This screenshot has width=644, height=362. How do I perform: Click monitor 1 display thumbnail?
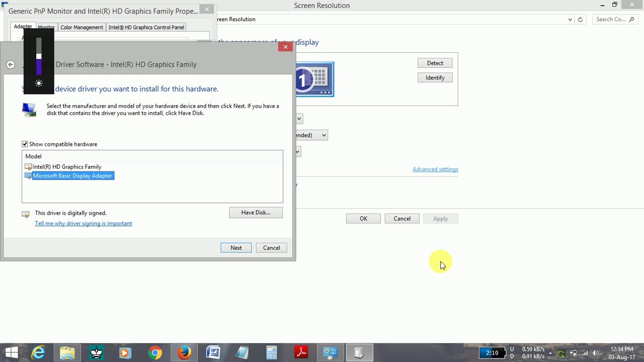(x=315, y=79)
